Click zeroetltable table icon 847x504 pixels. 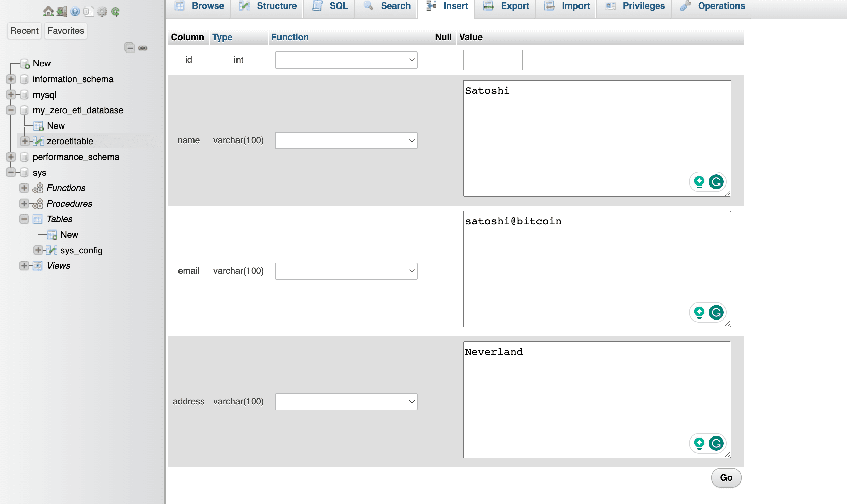click(38, 141)
